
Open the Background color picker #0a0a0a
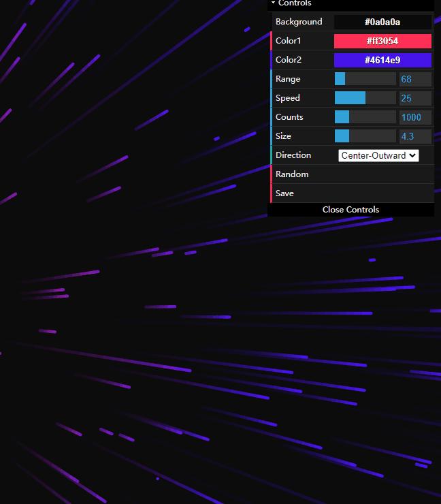coord(382,22)
